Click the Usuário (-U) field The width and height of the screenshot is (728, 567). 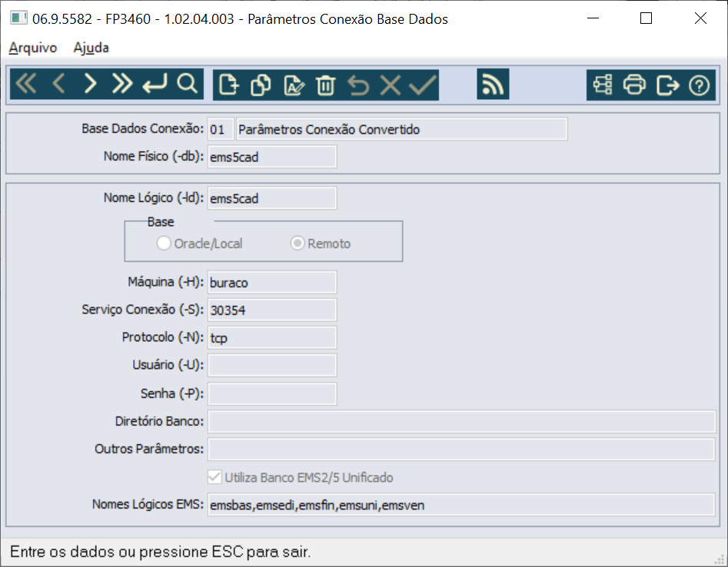[272, 366]
